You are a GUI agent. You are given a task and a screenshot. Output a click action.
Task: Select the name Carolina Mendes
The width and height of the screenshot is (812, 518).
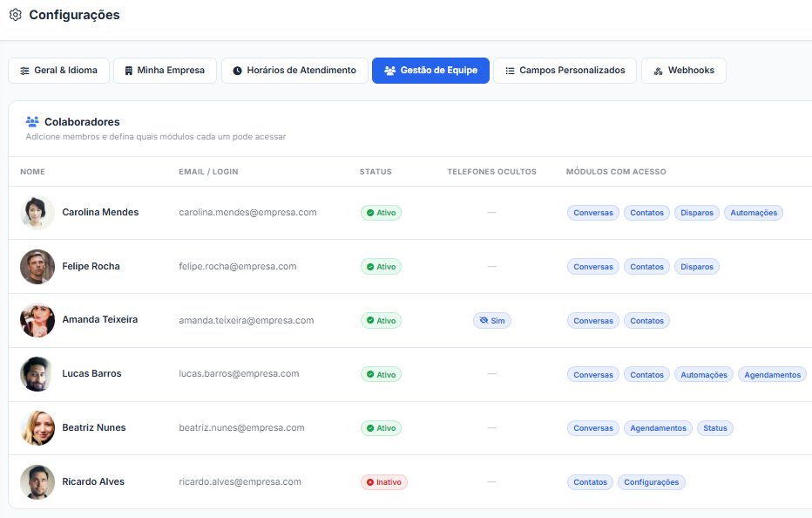click(100, 212)
